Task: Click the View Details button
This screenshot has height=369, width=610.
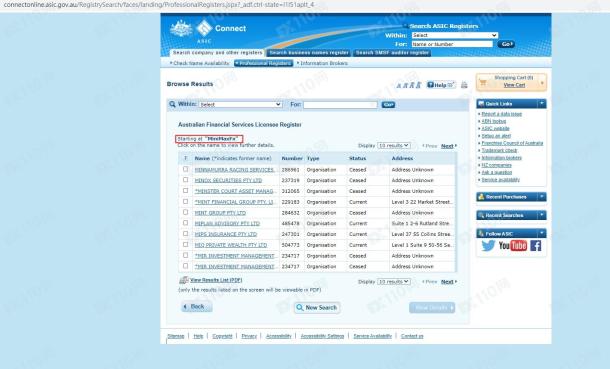Action: (432, 308)
